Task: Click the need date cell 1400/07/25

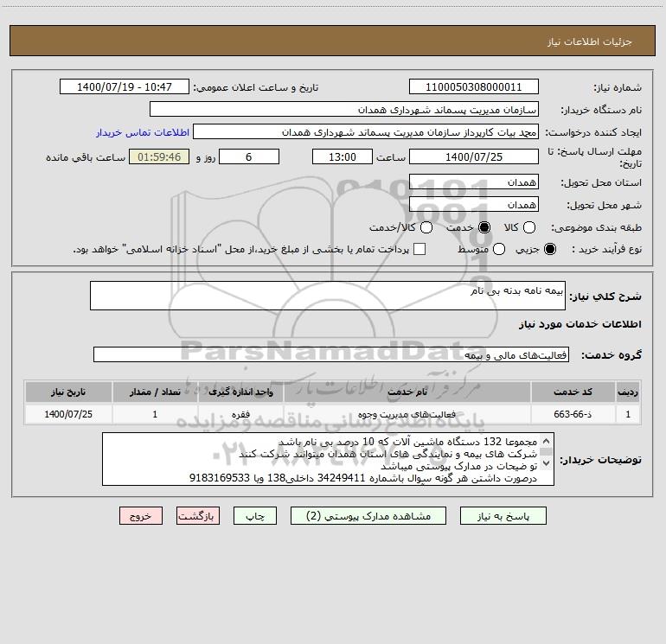Action: [x=68, y=414]
